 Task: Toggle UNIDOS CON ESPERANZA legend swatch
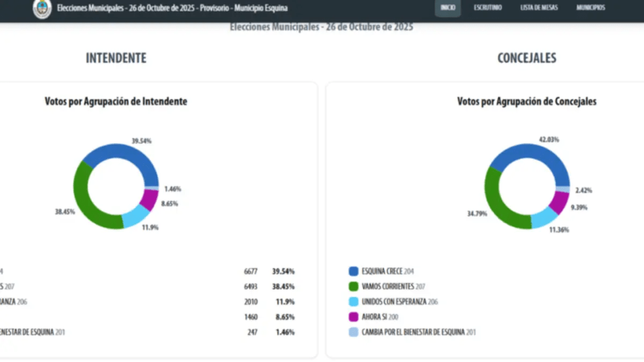(x=353, y=302)
